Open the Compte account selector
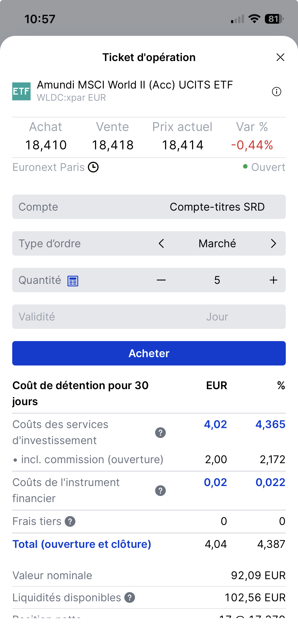The image size is (298, 644). pyautogui.click(x=149, y=207)
